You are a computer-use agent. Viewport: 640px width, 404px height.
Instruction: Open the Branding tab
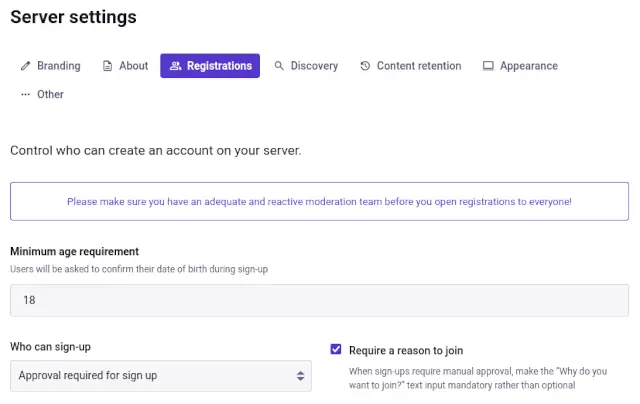click(x=51, y=66)
